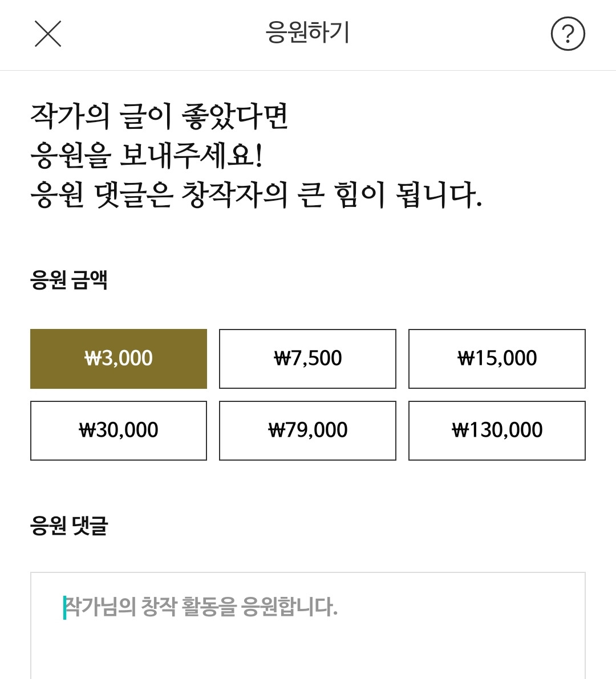Image resolution: width=616 pixels, height=679 pixels.
Task: Select the ₩30,000 cheer amount
Action: (119, 430)
